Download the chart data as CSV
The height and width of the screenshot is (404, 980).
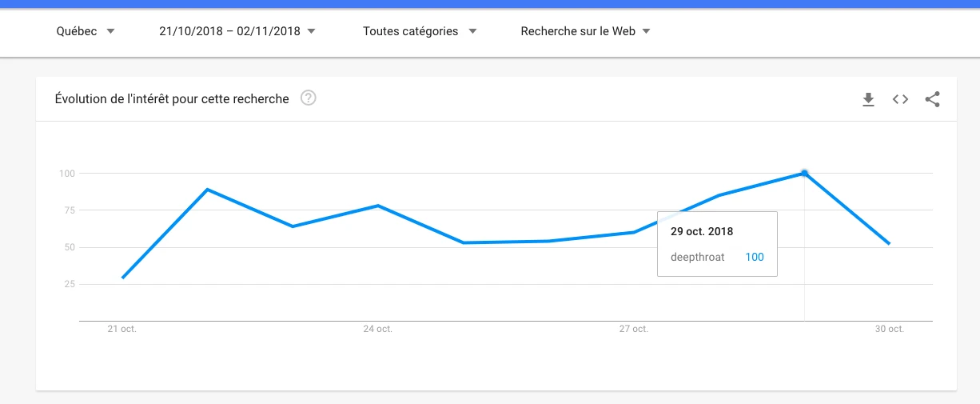(x=868, y=100)
